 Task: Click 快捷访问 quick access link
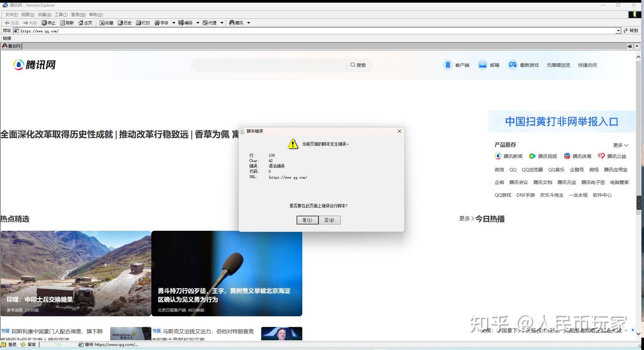point(587,65)
